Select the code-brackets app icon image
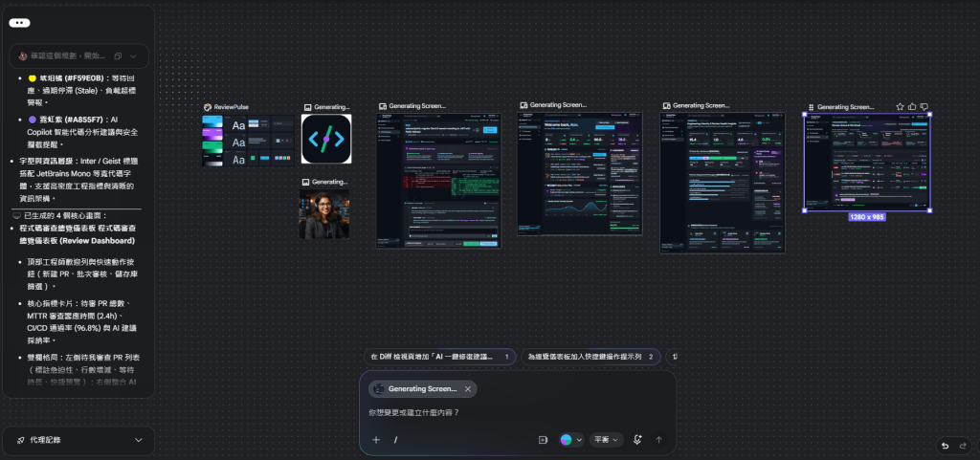 [x=326, y=139]
